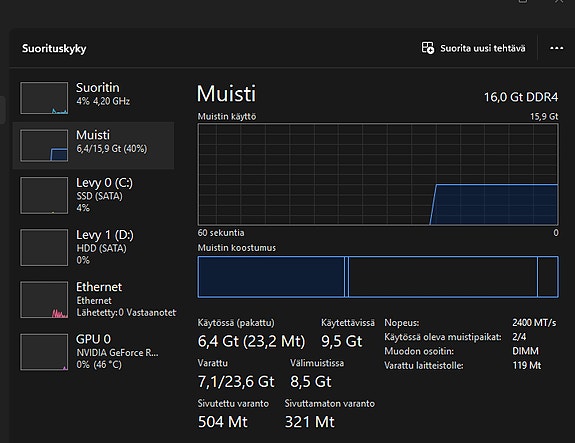Click the in-use section of memory composition bar
The width and height of the screenshot is (575, 443).
coord(271,277)
